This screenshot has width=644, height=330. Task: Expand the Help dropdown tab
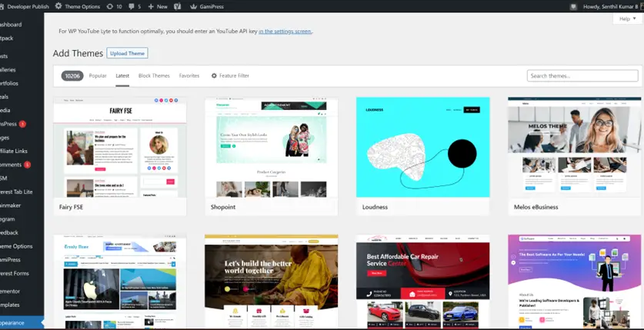pos(627,19)
